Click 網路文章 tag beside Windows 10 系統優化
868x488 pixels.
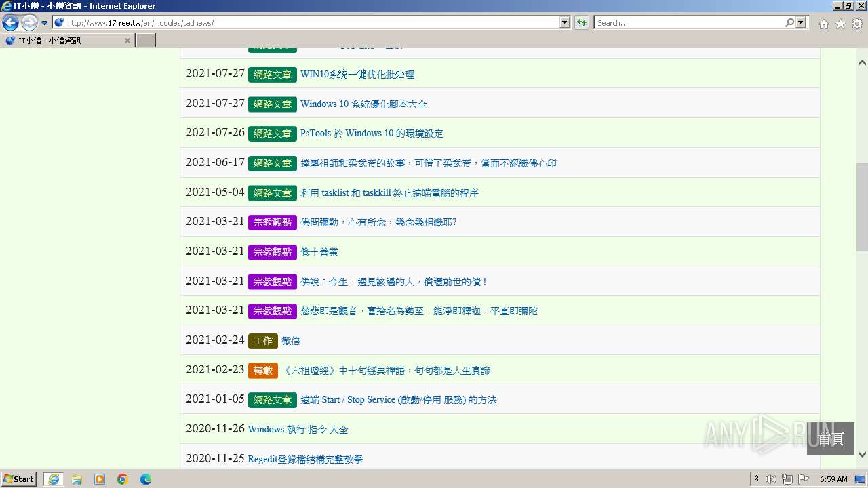pyautogui.click(x=273, y=104)
